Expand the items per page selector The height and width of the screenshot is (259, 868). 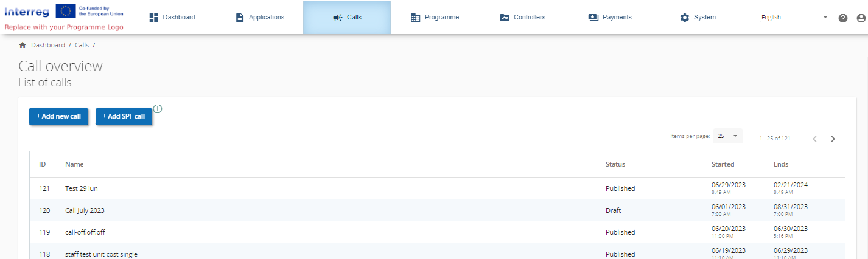click(x=727, y=136)
